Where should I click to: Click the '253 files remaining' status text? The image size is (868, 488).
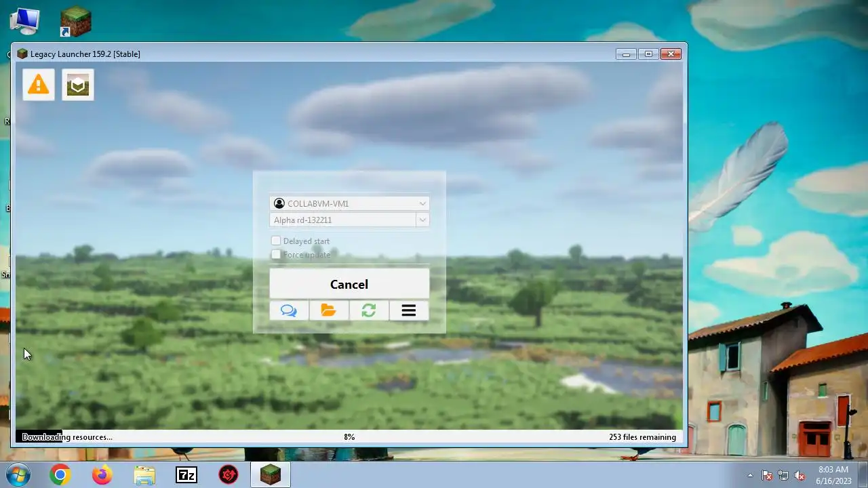(x=642, y=437)
